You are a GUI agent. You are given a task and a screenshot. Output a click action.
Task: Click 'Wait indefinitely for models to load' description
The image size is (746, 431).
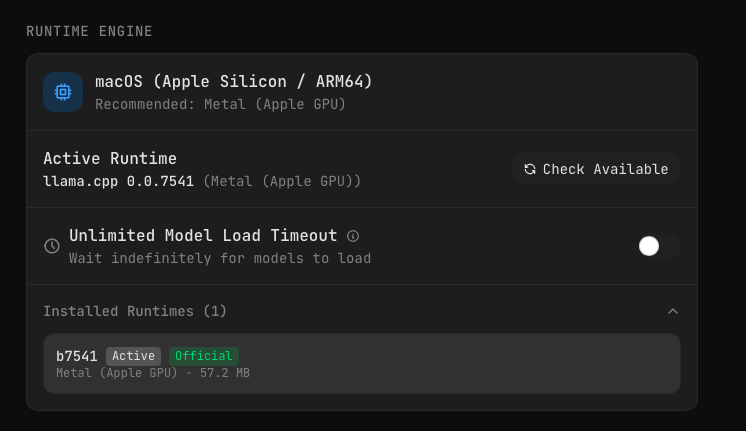click(220, 258)
